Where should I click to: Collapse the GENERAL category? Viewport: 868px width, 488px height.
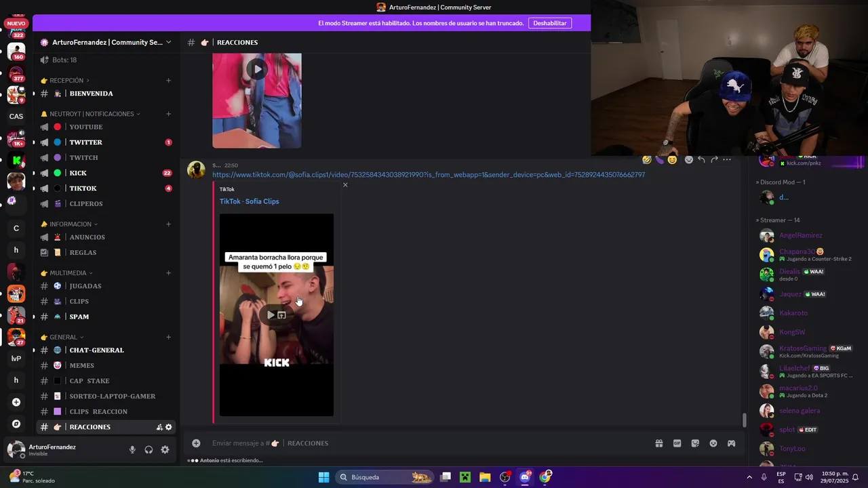click(x=62, y=337)
